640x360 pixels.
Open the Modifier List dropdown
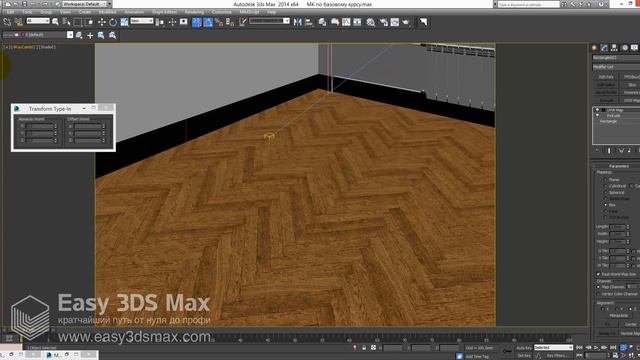coord(616,67)
